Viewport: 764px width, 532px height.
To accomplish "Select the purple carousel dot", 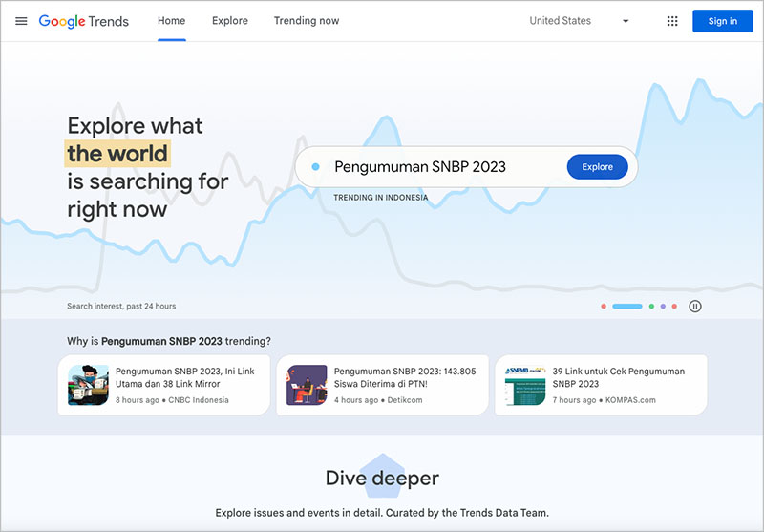I will 663,307.
